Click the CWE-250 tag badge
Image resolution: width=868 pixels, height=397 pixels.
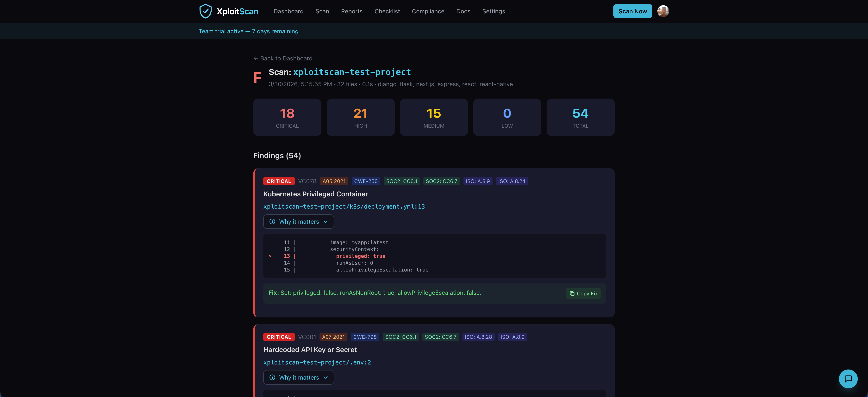[x=366, y=181]
